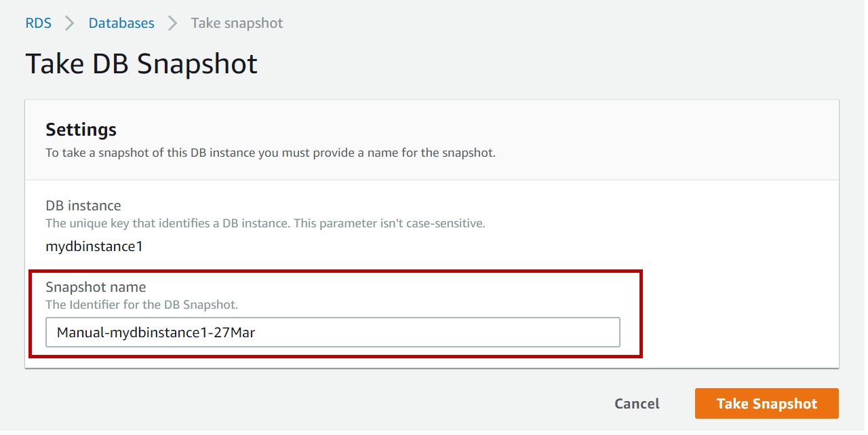This screenshot has width=868, height=435.
Task: Click the Settings description sentence
Action: 270,153
